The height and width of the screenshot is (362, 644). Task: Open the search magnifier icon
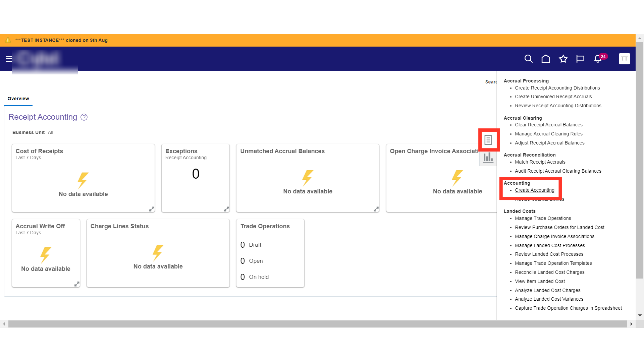pyautogui.click(x=529, y=59)
